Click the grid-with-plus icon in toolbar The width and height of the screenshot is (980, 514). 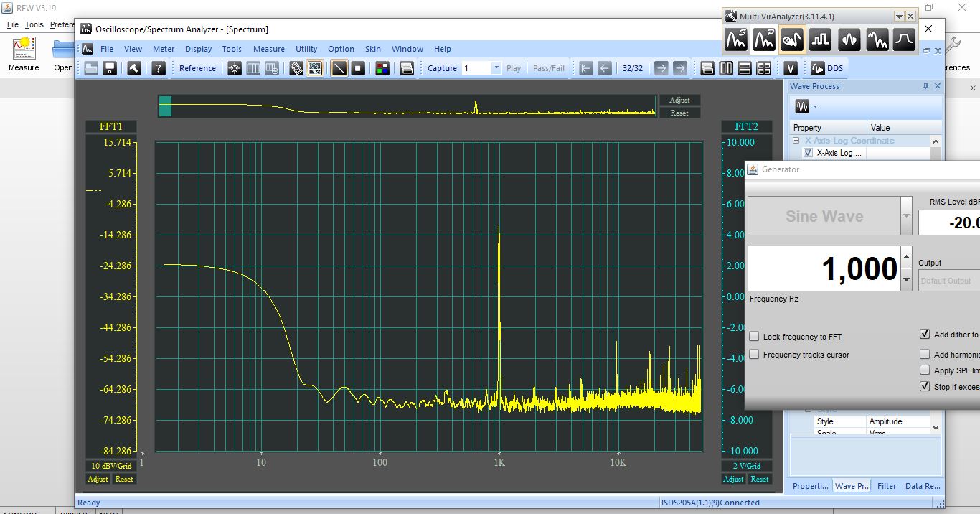pyautogui.click(x=272, y=68)
